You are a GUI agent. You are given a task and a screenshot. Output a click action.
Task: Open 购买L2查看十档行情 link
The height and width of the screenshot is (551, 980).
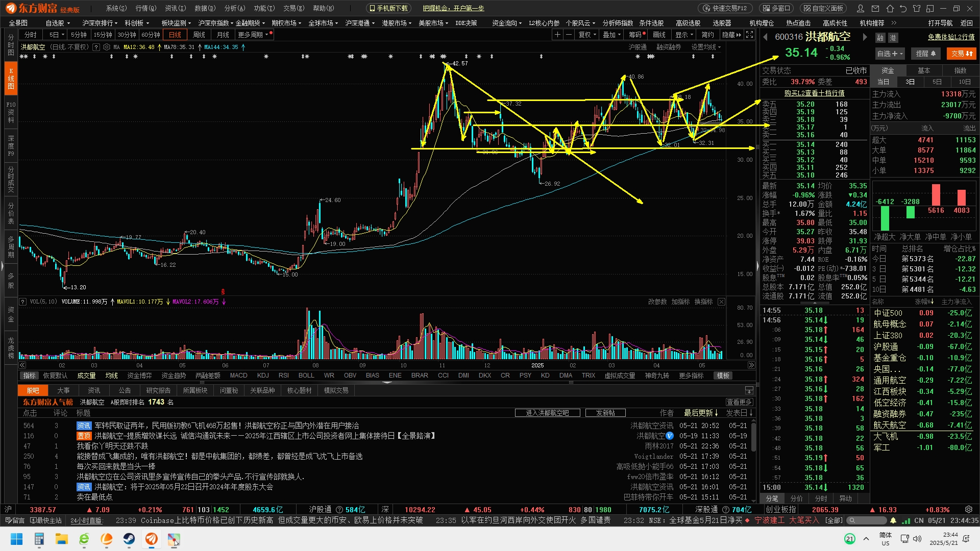click(814, 93)
